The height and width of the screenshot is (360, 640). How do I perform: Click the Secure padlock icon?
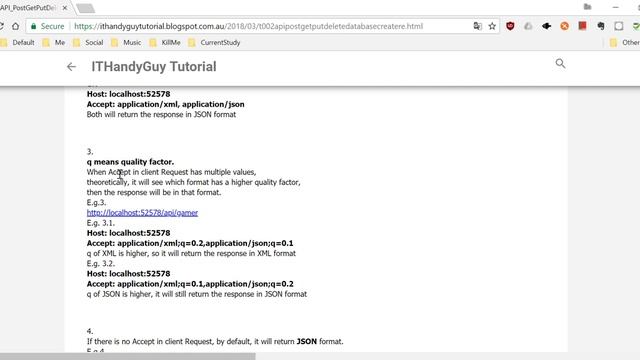coord(33,26)
